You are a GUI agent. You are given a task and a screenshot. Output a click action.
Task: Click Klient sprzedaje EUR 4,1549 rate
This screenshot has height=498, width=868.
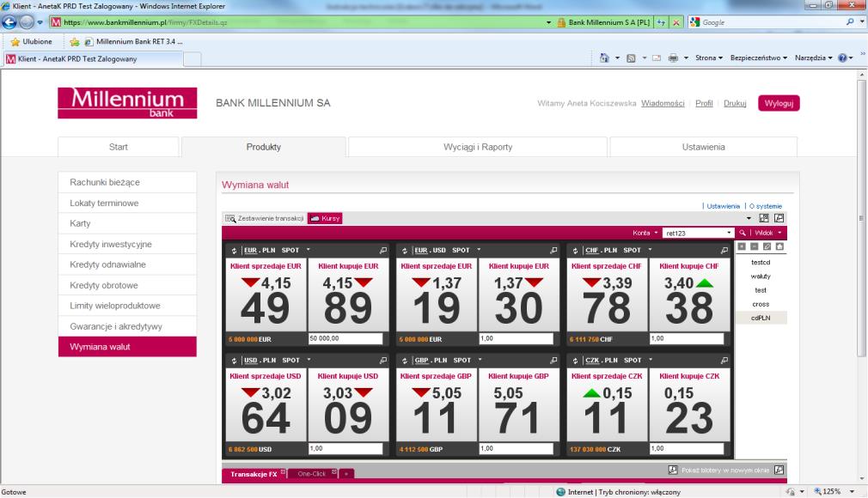(x=266, y=295)
